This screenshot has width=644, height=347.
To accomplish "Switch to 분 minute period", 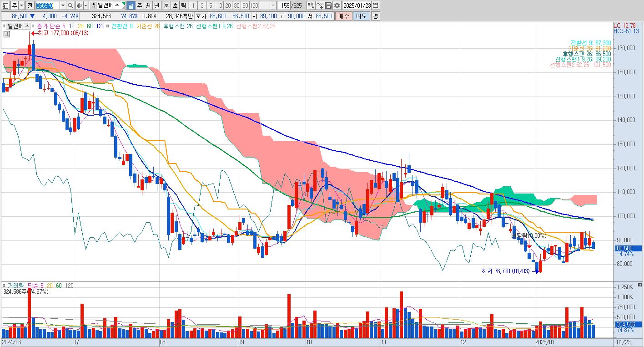I will click(x=166, y=5).
